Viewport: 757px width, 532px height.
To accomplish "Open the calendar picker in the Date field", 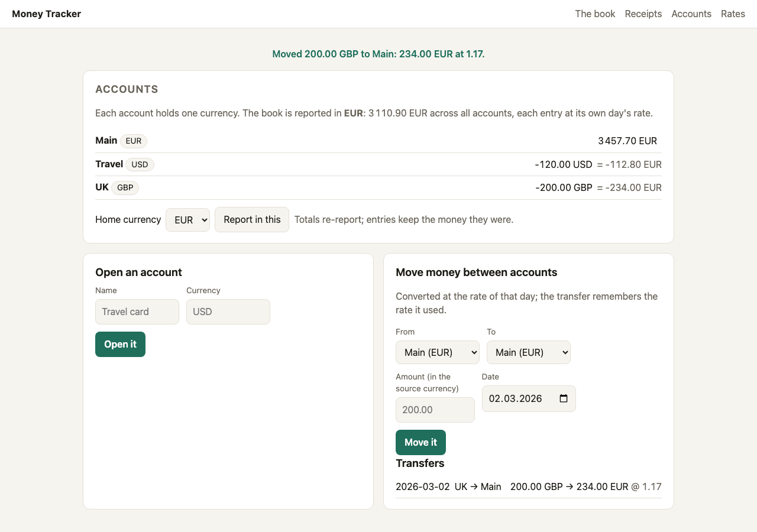I will 564,398.
